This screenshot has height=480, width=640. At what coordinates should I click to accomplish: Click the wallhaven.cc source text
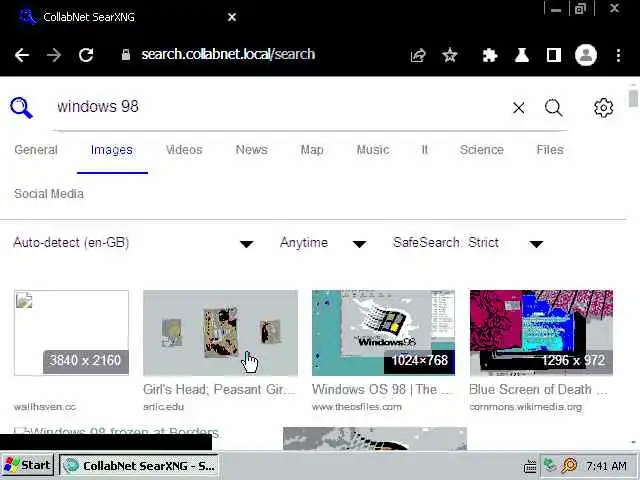click(45, 407)
